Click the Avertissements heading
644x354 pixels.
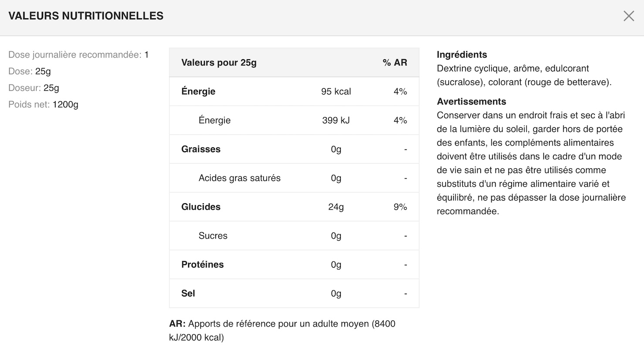pos(471,102)
